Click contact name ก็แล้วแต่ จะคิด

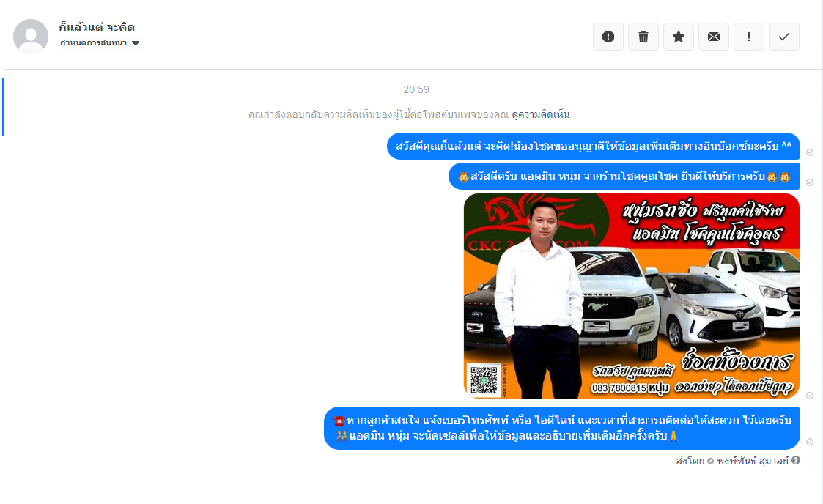pos(97,27)
